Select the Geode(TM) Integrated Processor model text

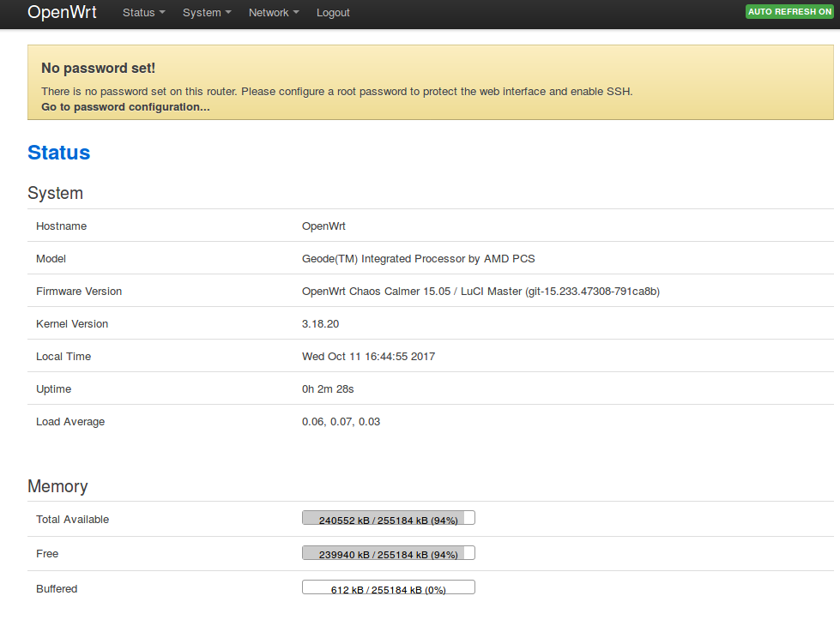(419, 259)
